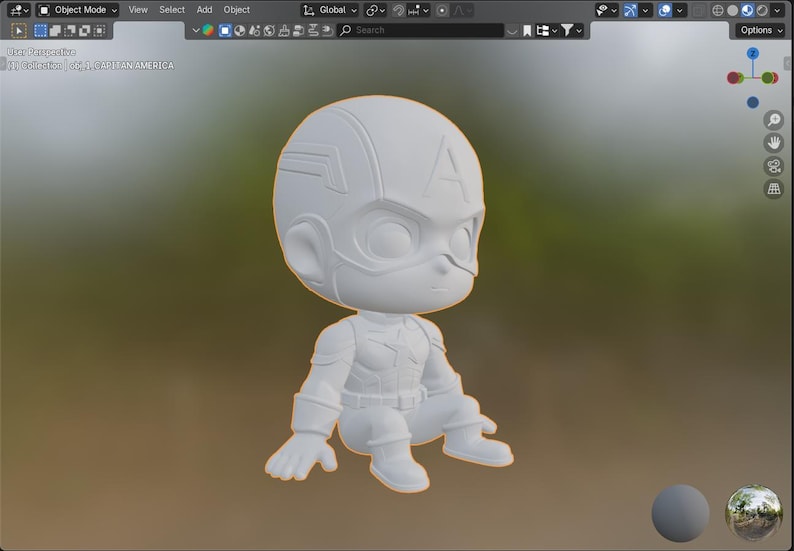Click the 'obj_1_CAPITAN AMERICA' collection text

(122, 65)
